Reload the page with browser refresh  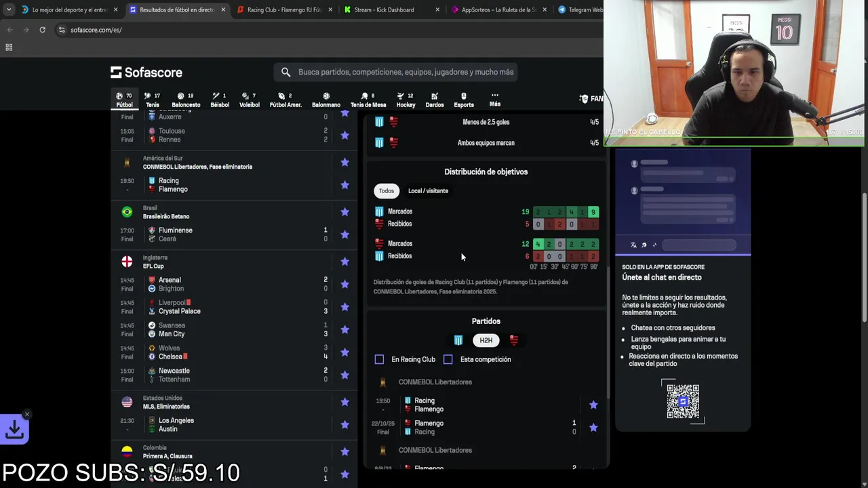(x=42, y=30)
